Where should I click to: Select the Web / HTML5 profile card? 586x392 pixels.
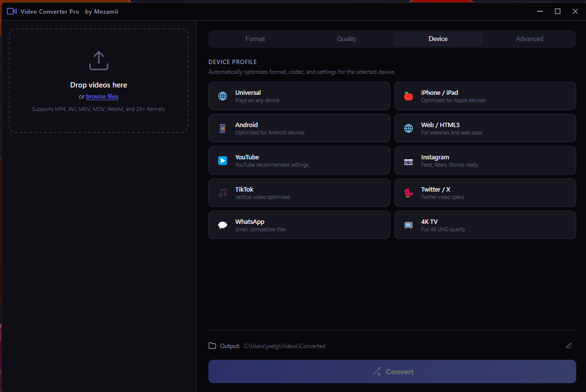(485, 128)
